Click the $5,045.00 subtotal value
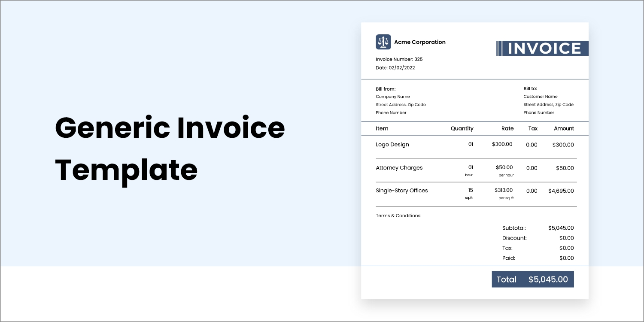Image resolution: width=644 pixels, height=322 pixels. coord(561,228)
